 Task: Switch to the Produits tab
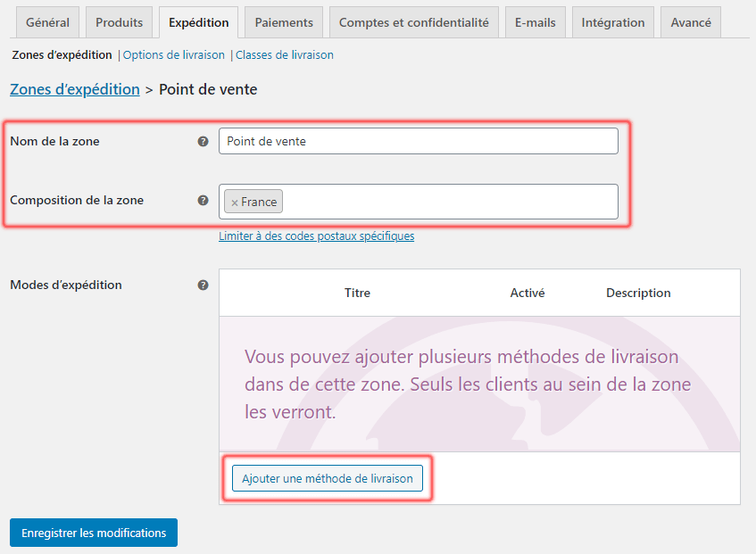tap(119, 22)
